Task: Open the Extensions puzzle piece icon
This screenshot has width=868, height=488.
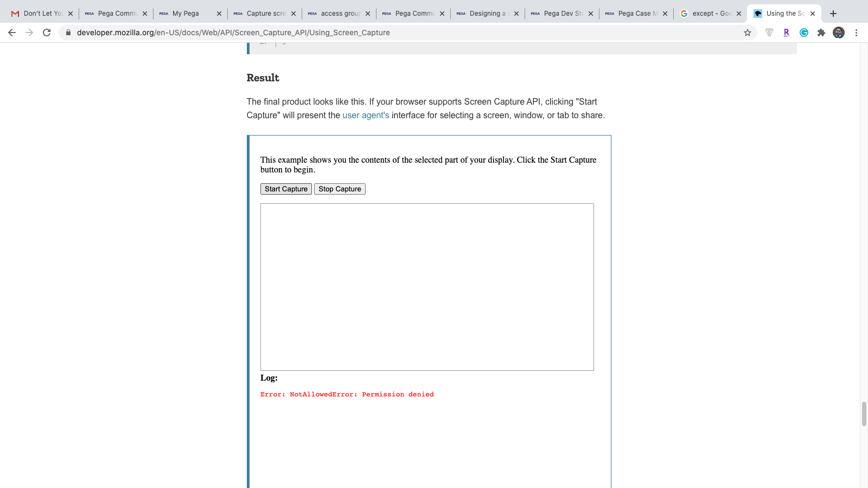Action: (821, 33)
